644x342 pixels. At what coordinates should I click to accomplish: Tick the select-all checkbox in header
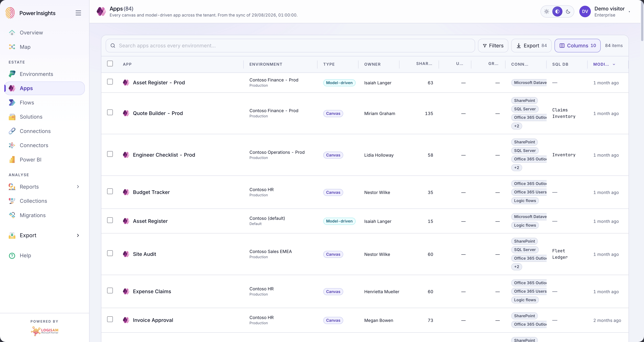tap(110, 64)
